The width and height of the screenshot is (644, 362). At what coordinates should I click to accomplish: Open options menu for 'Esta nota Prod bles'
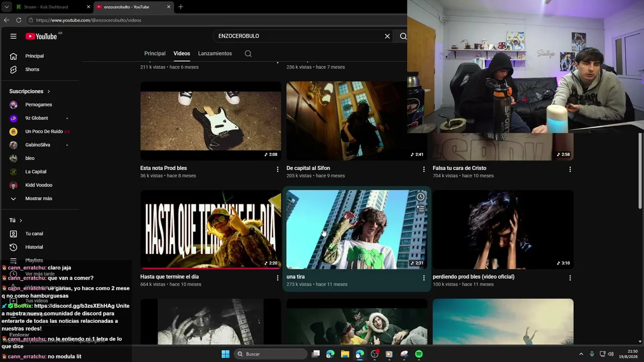pos(277,169)
